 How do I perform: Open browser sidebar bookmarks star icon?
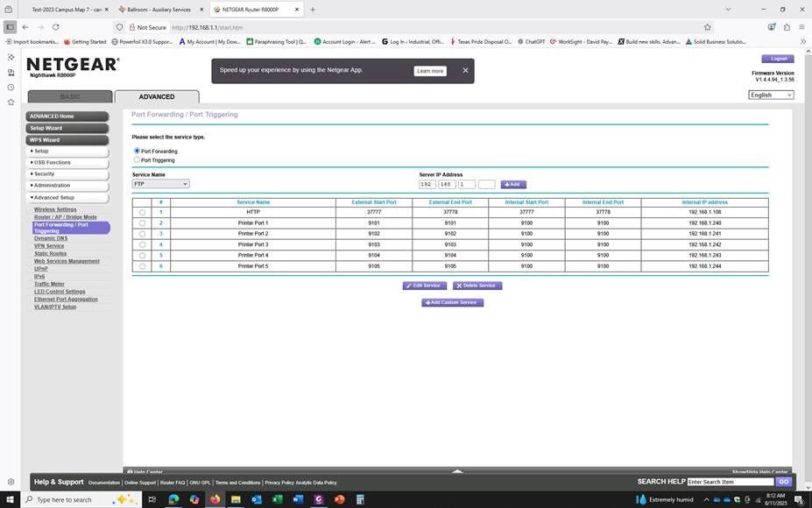point(11,102)
